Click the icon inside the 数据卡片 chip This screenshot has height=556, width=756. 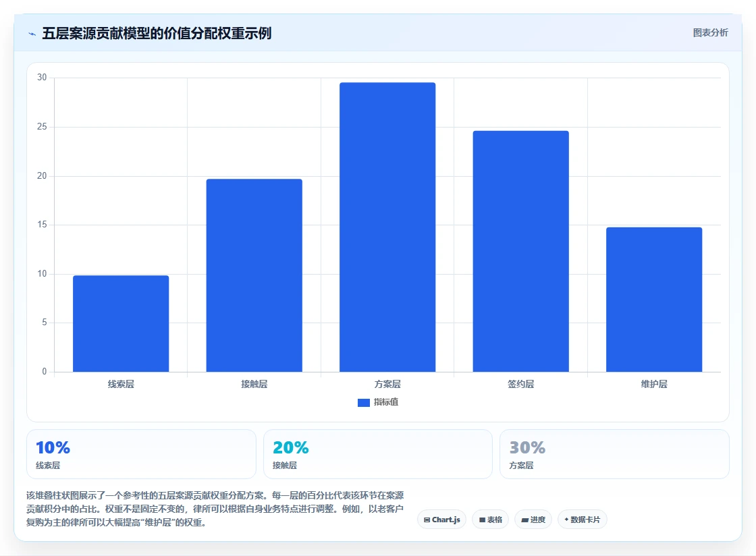click(x=566, y=520)
